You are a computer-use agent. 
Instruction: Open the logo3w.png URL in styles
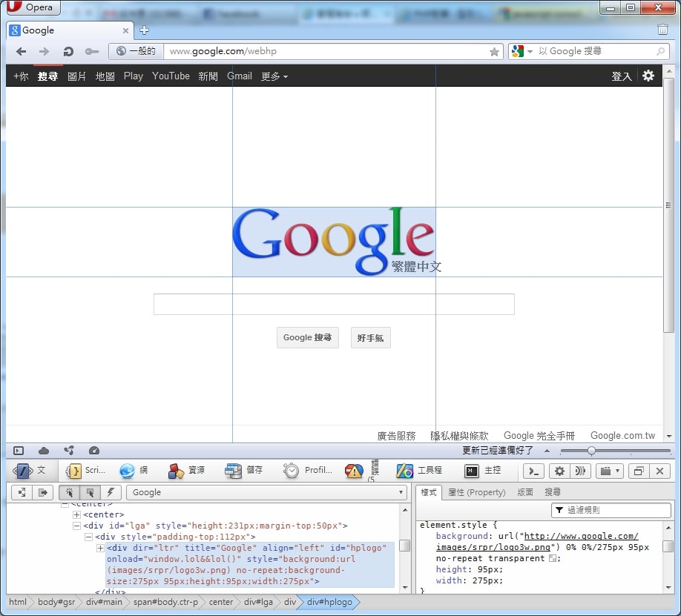pos(538,542)
